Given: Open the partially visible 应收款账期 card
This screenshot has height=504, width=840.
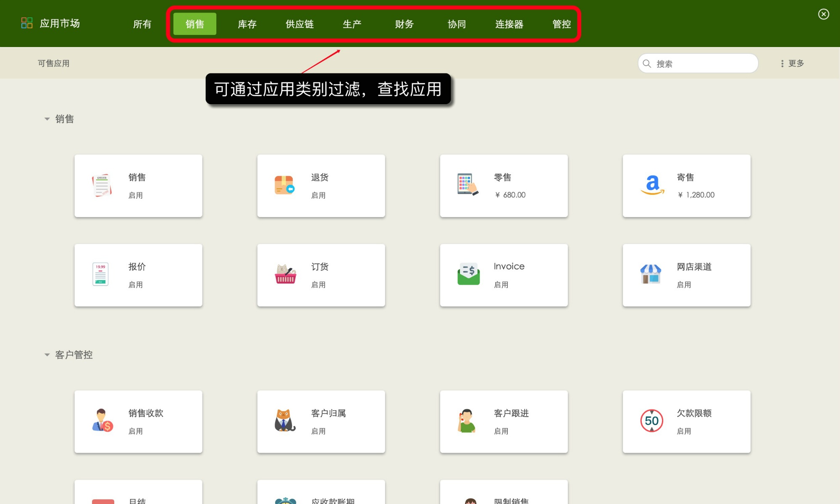Looking at the screenshot, I should (321, 492).
